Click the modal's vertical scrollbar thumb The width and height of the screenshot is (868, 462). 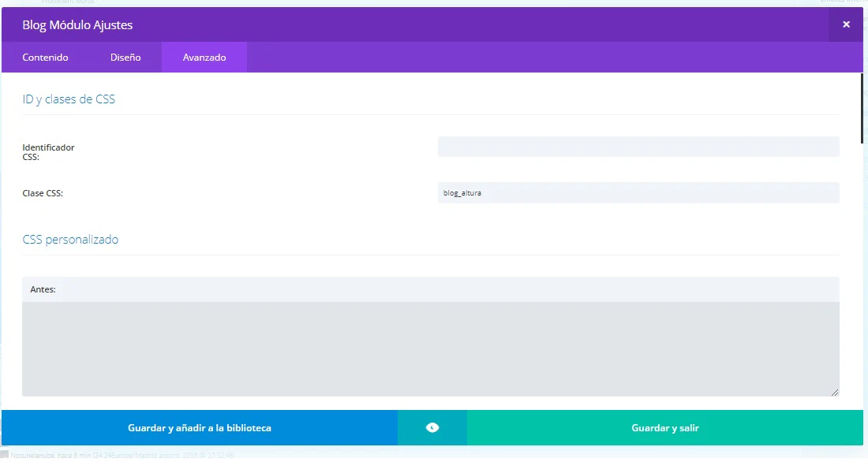click(862, 106)
